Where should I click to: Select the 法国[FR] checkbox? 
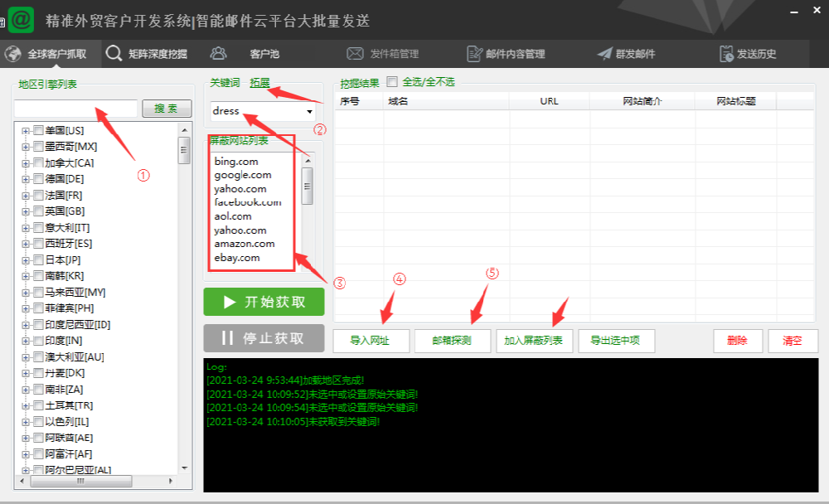coord(38,195)
